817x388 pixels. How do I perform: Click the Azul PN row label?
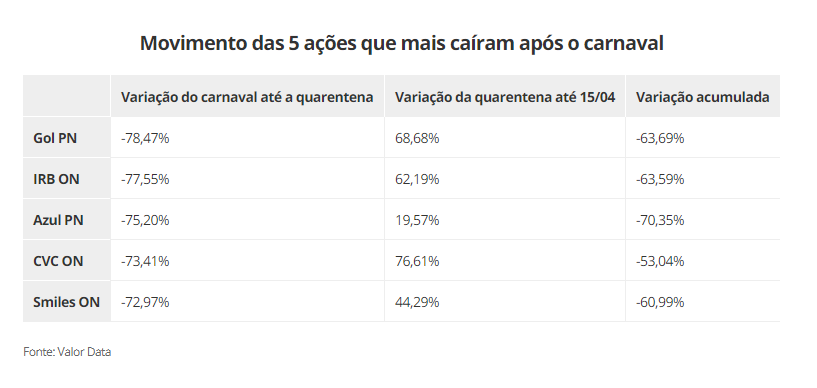tap(58, 220)
